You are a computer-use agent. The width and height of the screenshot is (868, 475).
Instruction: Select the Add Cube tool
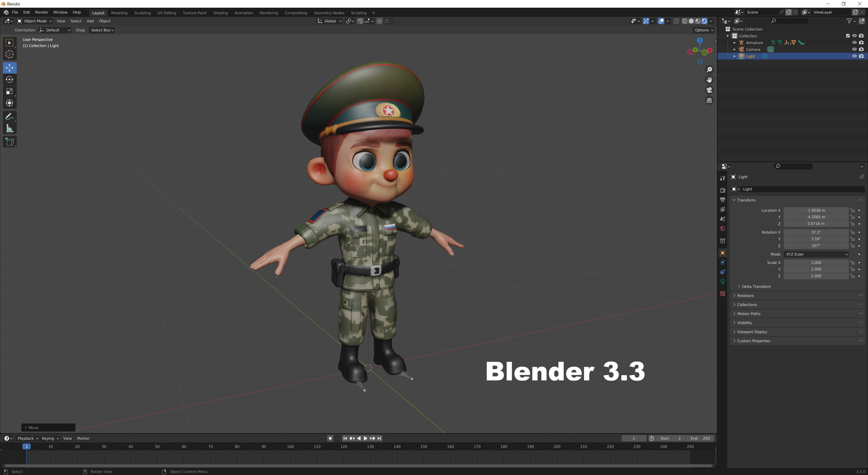click(x=9, y=142)
